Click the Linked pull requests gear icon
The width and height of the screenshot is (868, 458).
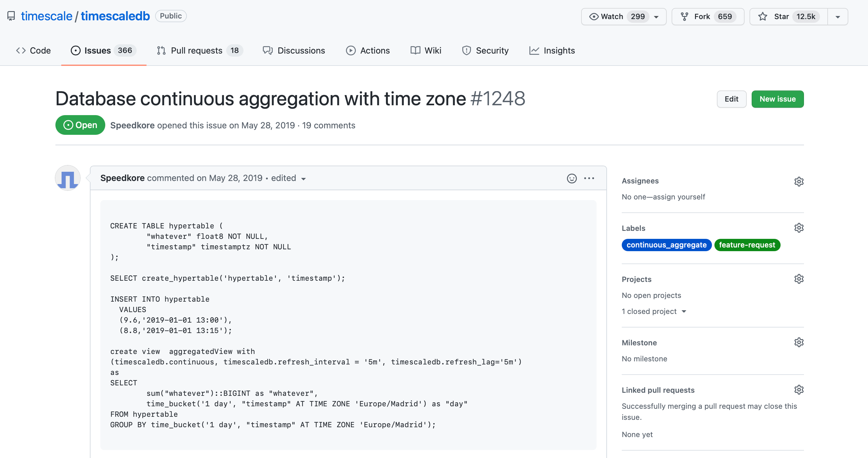coord(798,390)
